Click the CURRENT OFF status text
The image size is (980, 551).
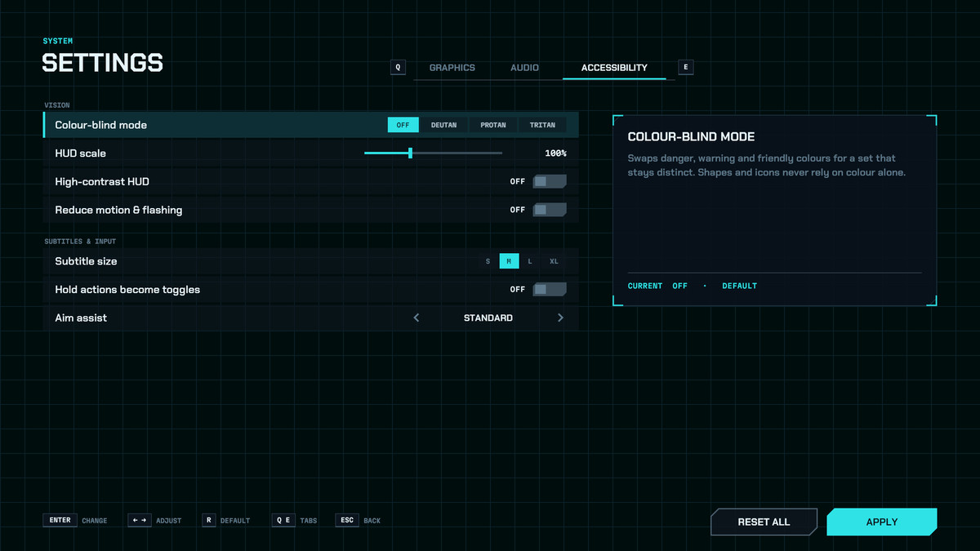(657, 286)
